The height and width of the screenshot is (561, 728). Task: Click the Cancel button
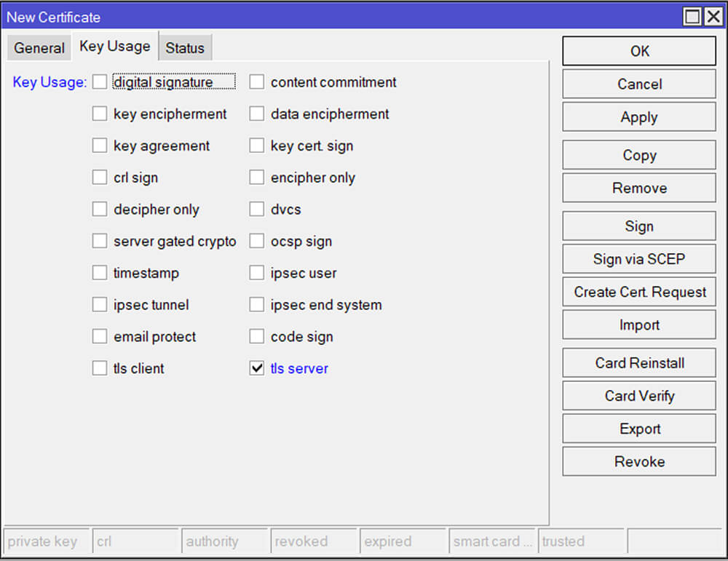click(x=639, y=84)
